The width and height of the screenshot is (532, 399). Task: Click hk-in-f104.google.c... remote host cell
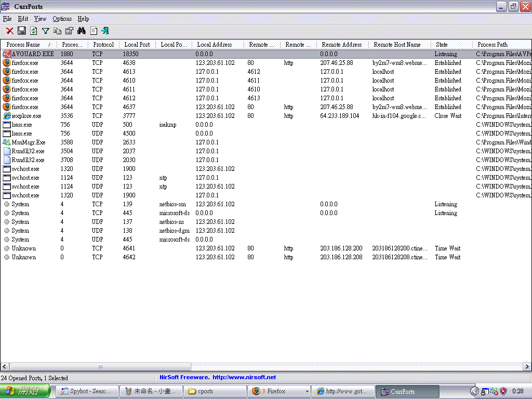[x=399, y=116]
